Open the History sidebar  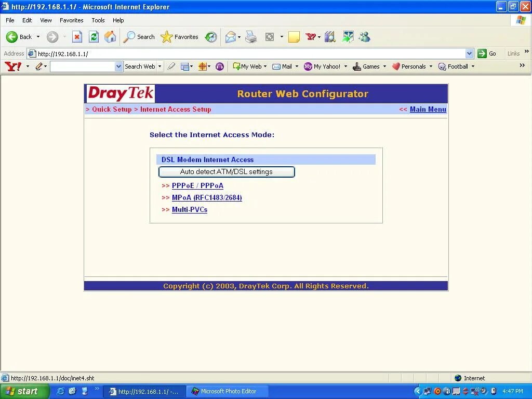pos(211,37)
